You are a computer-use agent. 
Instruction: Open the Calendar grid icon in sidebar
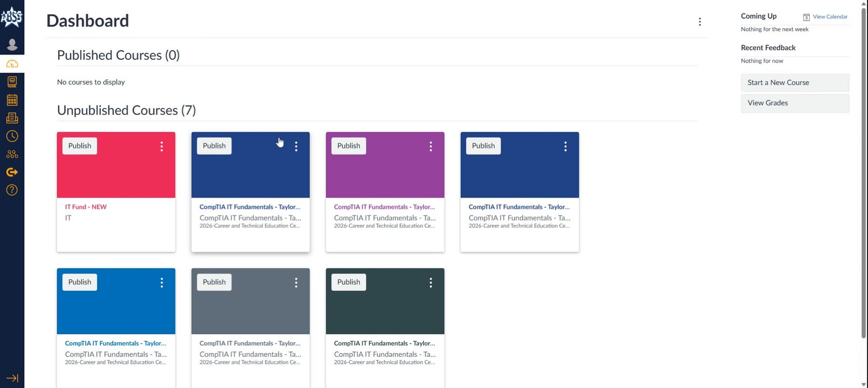tap(12, 100)
